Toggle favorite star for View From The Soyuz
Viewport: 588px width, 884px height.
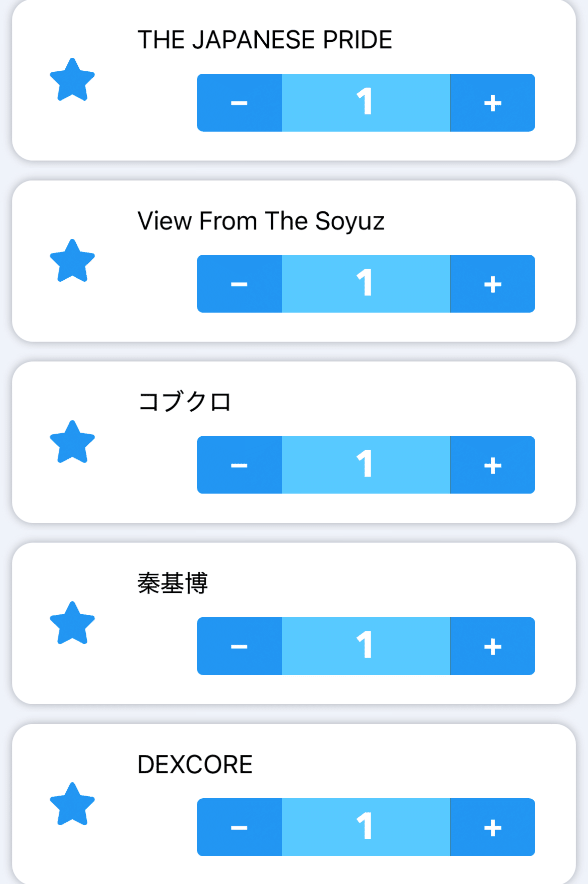[x=72, y=261]
